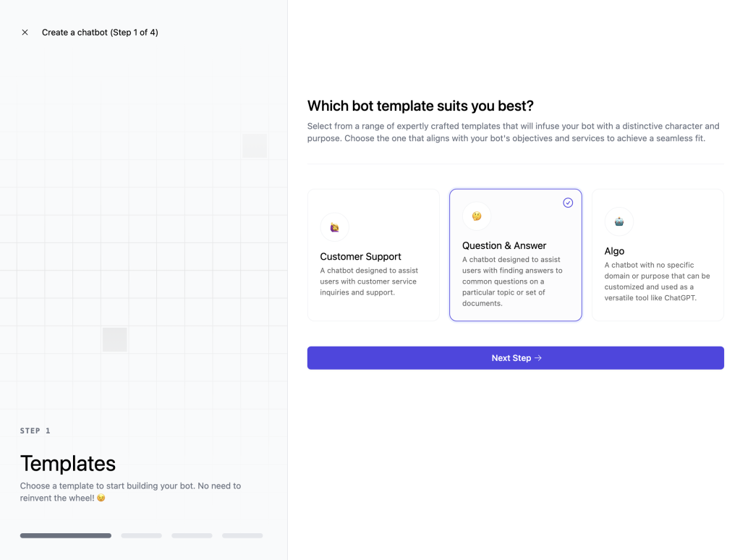Select the Algo template card
Viewport: 740px width, 560px height.
pyautogui.click(x=658, y=255)
